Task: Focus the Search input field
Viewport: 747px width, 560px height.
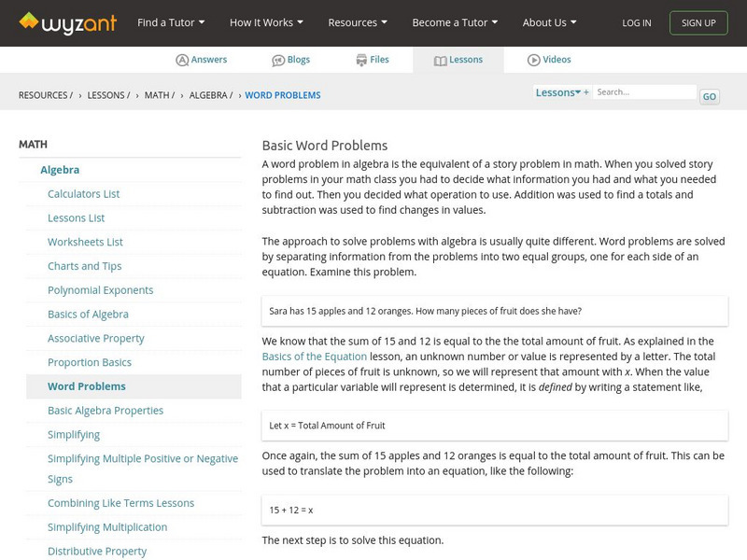Action: click(645, 92)
